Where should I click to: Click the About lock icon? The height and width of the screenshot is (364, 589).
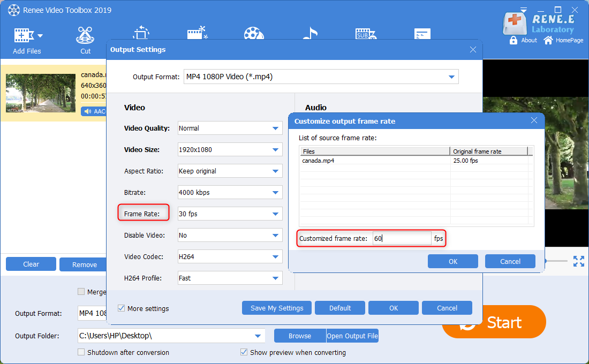pos(514,40)
